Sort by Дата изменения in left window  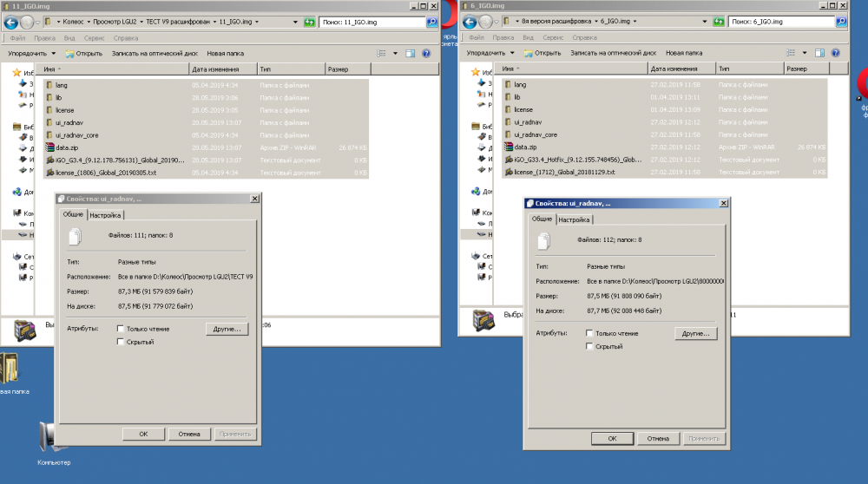[x=223, y=69]
